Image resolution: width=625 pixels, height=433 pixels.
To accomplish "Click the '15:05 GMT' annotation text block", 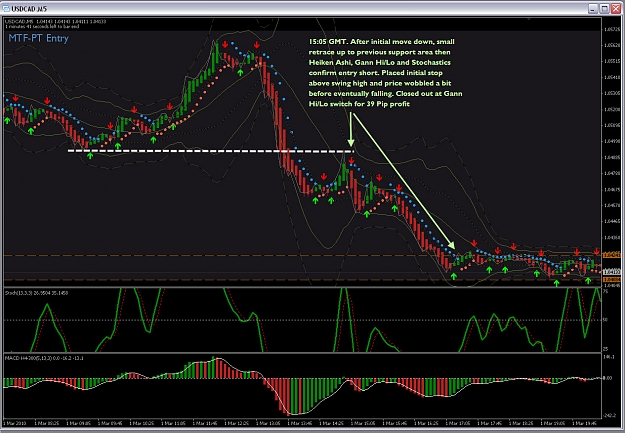I will (385, 73).
